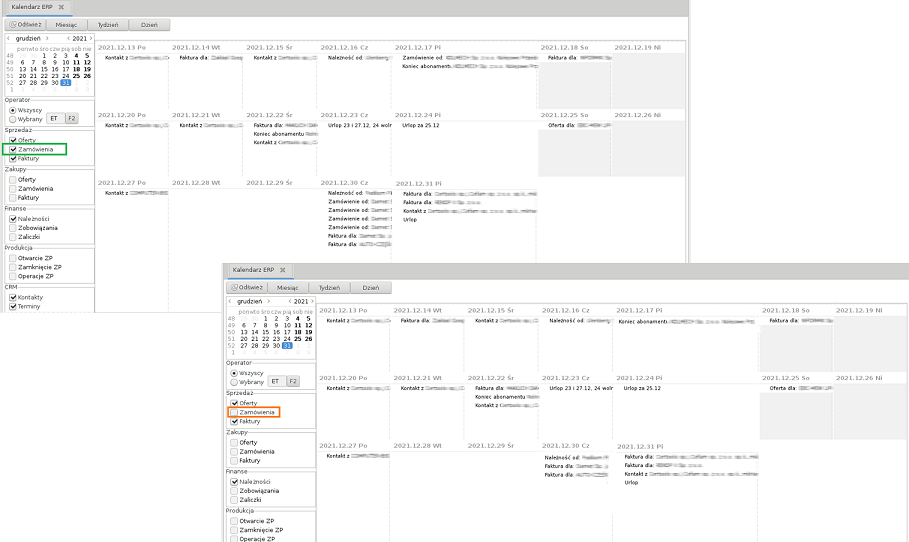Screen dimensions: 909x542
Task: Click 2021.12.31 Pi day header in lower window
Action: [639, 447]
